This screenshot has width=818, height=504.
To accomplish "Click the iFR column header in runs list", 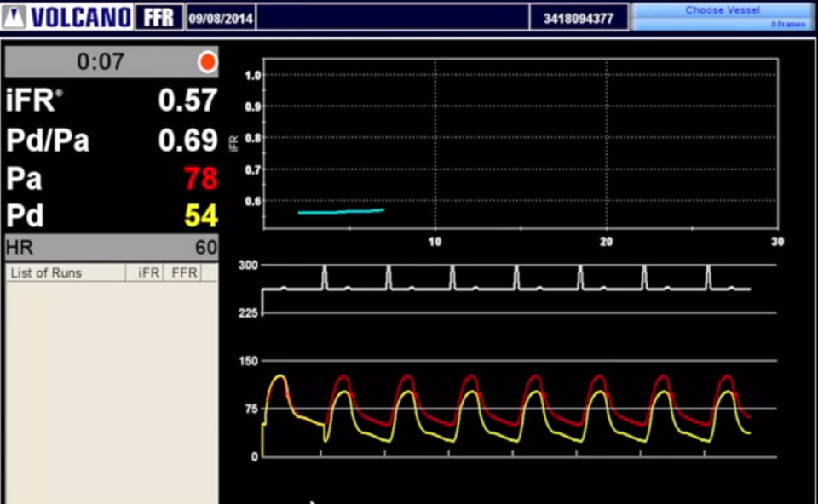I will pos(149,272).
